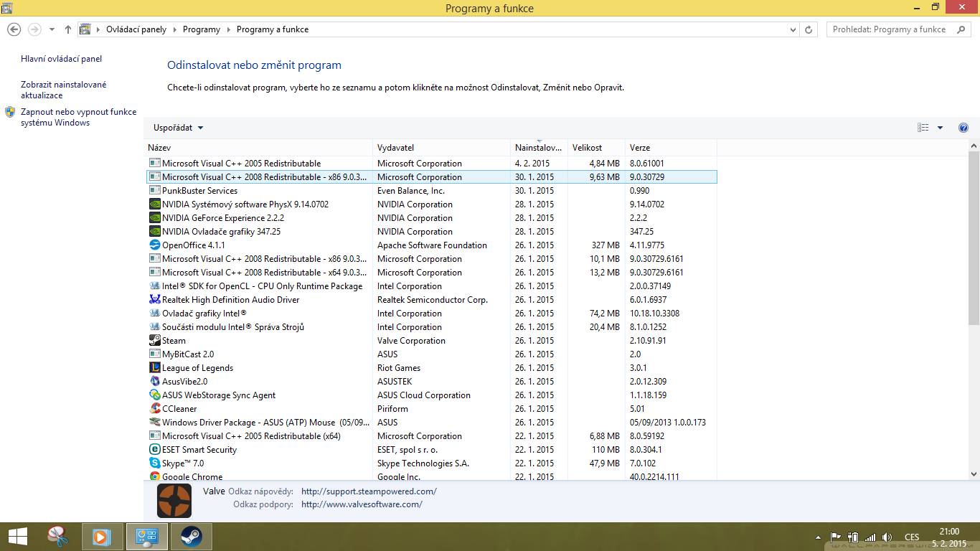Screen dimensions: 980x551
Task: Click the volume icon in system tray
Action: pos(887,537)
